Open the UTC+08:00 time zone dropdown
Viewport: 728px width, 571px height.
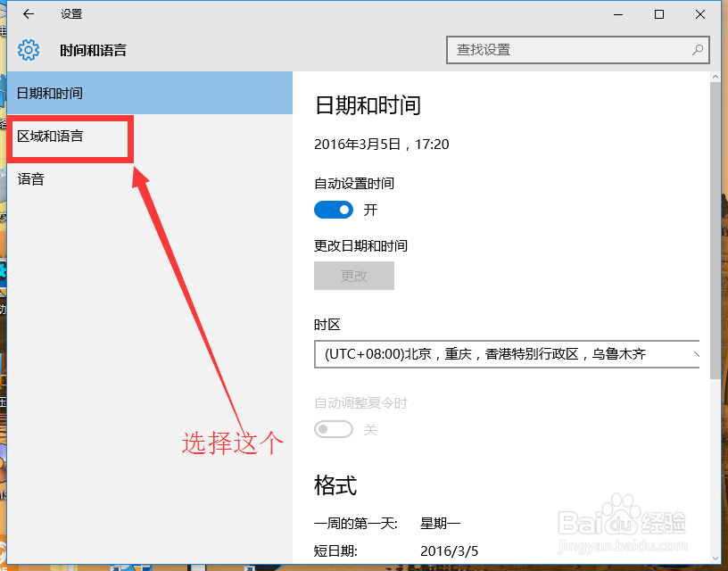coord(509,354)
